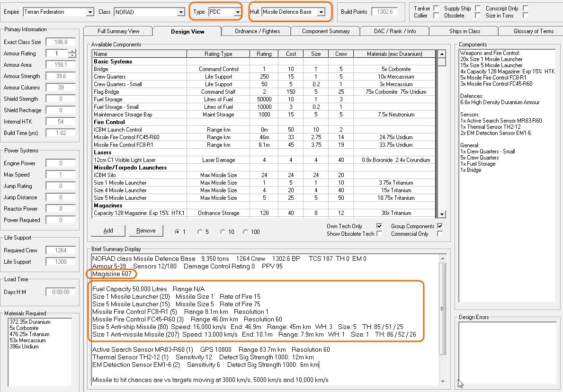
Task: Select the Bridge component row
Action: (264, 69)
